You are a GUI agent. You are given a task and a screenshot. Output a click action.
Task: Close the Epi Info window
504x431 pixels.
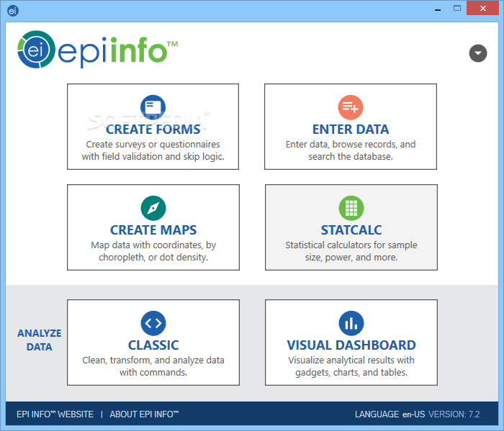click(483, 9)
